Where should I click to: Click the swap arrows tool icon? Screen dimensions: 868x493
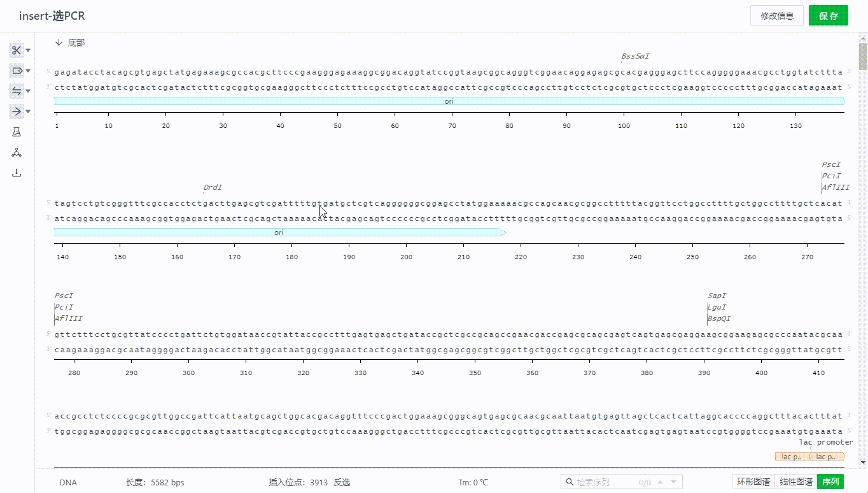tap(17, 91)
